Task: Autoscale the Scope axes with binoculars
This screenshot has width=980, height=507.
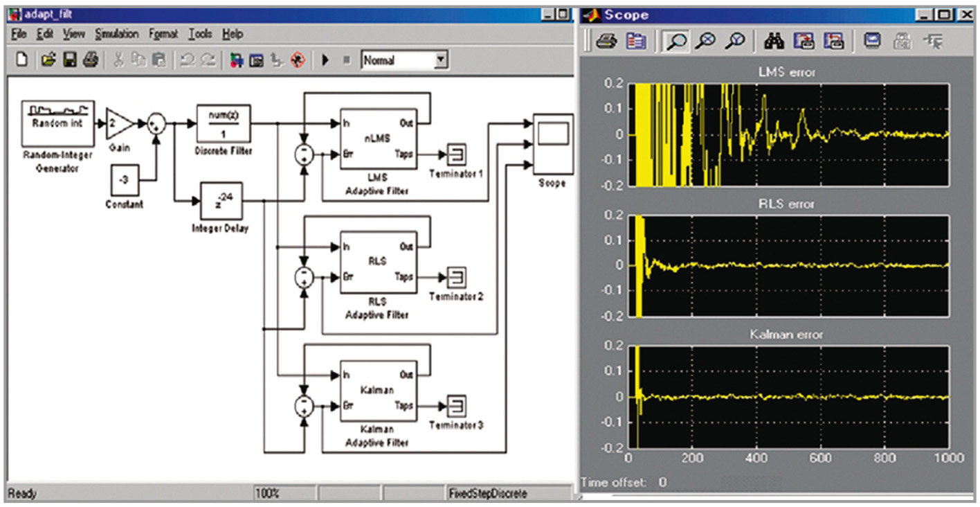Action: pos(774,42)
